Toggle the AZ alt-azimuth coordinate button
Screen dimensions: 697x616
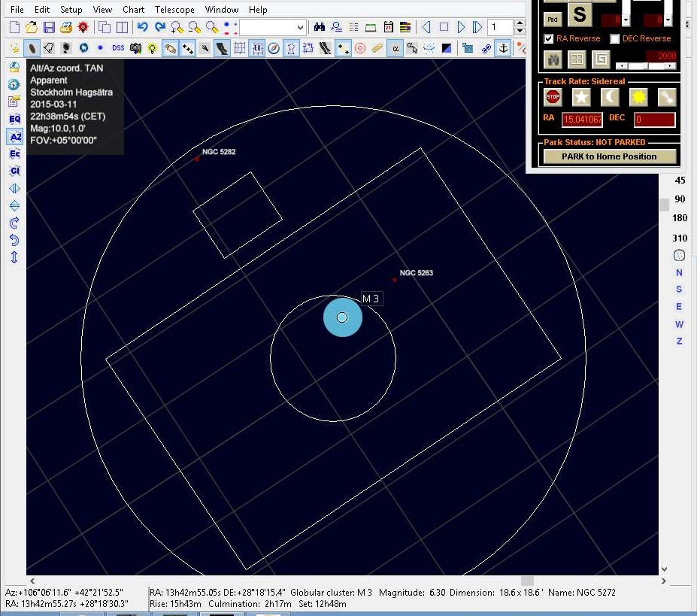point(15,137)
